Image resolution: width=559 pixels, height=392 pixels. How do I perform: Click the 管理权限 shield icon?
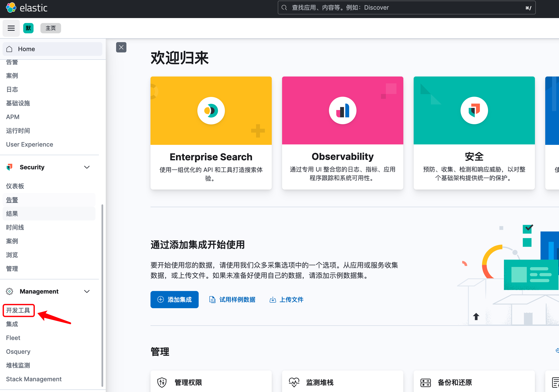pos(162,382)
